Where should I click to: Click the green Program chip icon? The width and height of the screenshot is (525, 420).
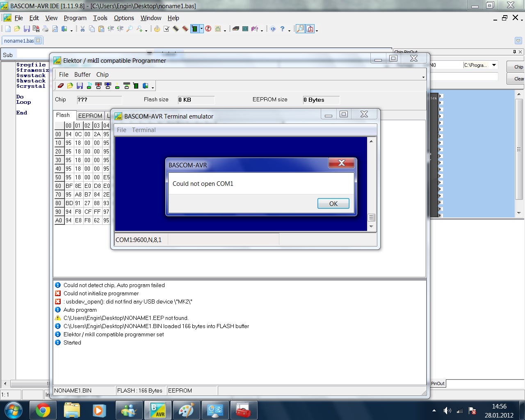(x=194, y=29)
